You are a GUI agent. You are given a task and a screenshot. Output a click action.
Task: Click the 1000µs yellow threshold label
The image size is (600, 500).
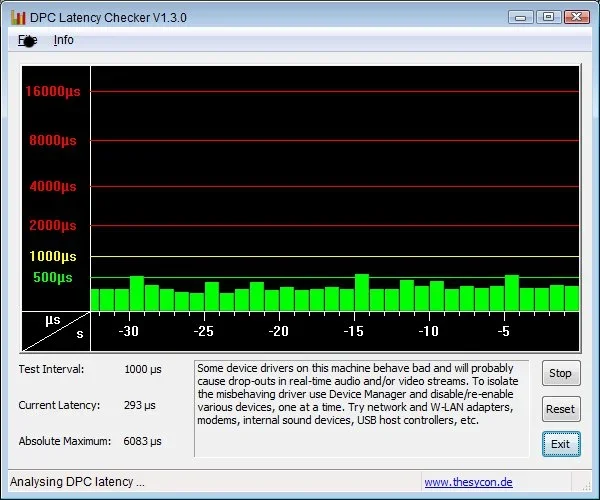tap(55, 256)
